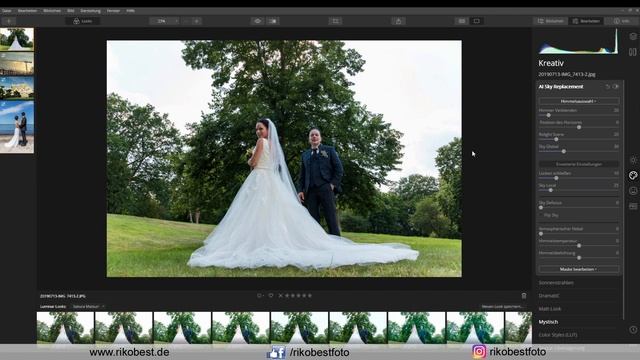Image resolution: width=640 pixels, height=360 pixels.
Task: Click the flag marker icon under the image
Action: (260, 296)
